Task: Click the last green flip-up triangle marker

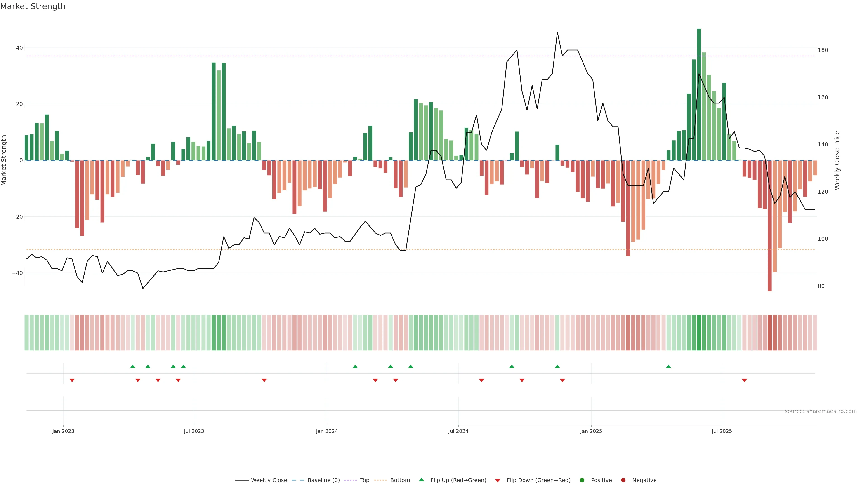Action: (x=669, y=366)
